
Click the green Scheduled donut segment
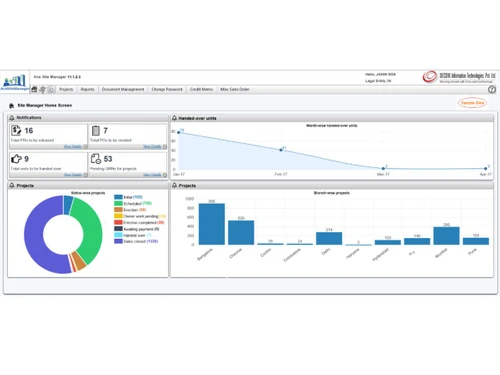coord(92,227)
